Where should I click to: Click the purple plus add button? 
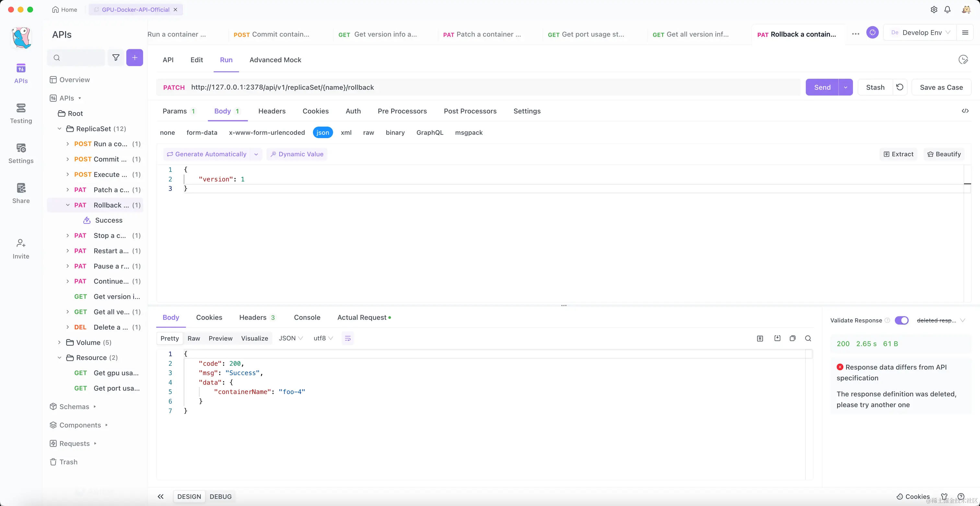pos(135,57)
